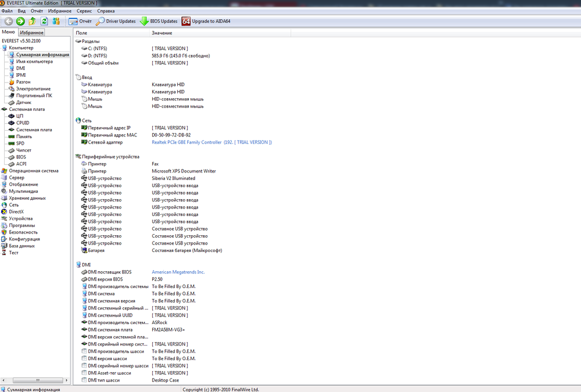Click the Сеть globe icon in sidebar

[4, 205]
